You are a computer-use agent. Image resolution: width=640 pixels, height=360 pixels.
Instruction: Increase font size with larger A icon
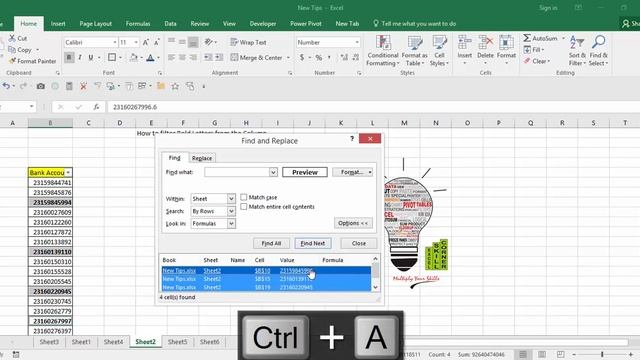(146, 42)
